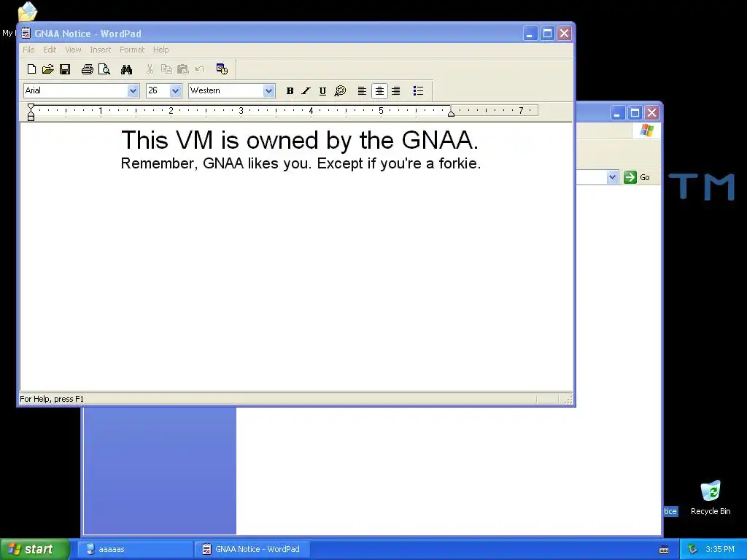Align text left
The height and width of the screenshot is (560, 747).
coord(362,91)
